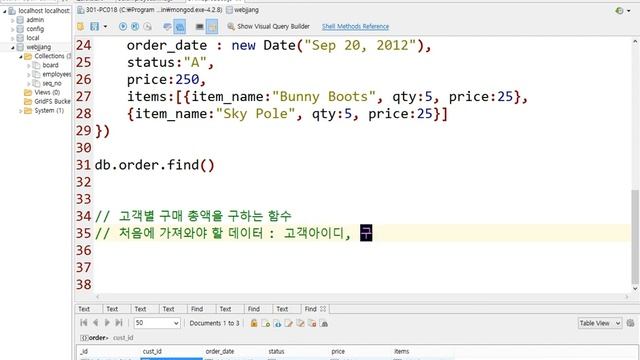This screenshot has height=360, width=640.
Task: Go to the last page of results
Action: click(119, 323)
